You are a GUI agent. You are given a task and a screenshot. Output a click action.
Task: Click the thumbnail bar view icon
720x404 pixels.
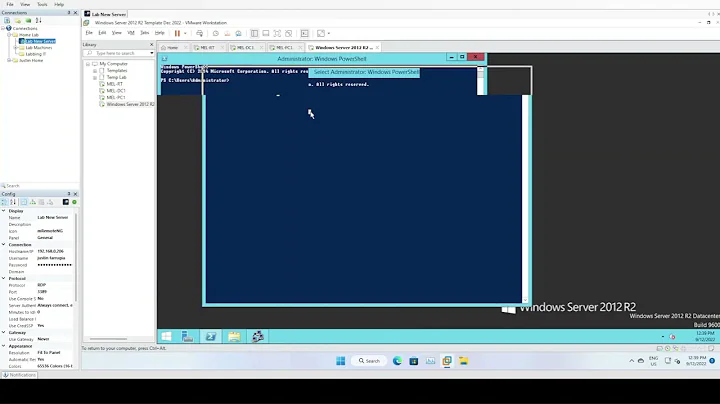[x=265, y=33]
